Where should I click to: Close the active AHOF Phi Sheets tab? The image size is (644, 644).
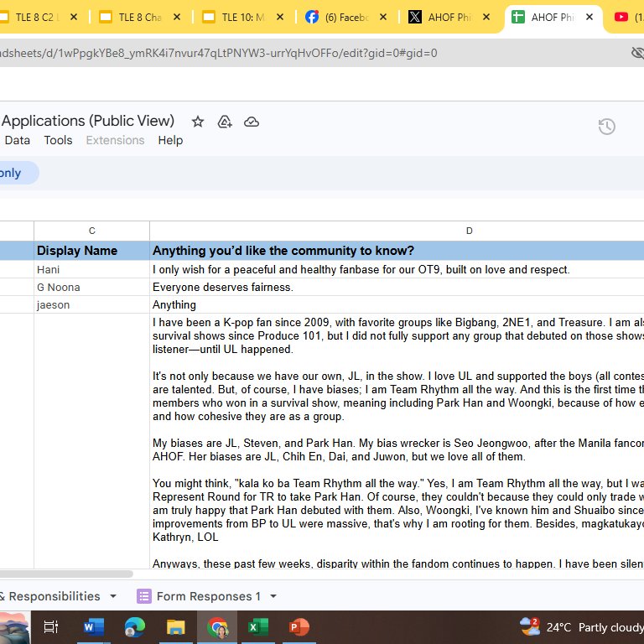pyautogui.click(x=589, y=18)
